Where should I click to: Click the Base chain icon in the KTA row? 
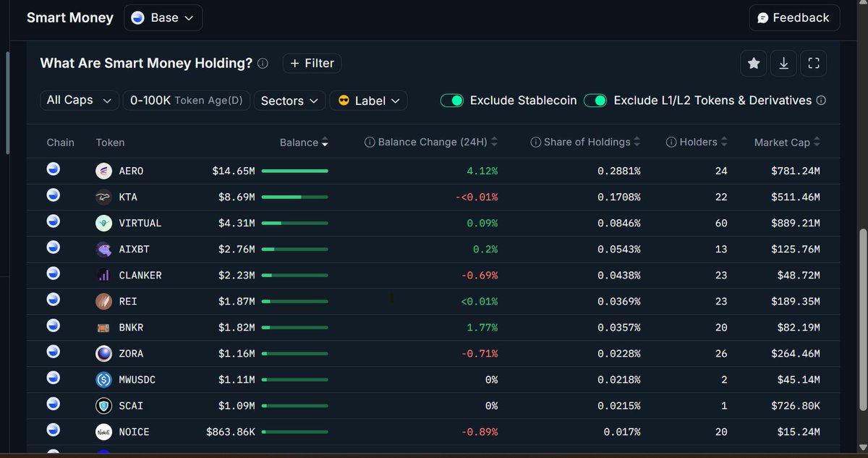(53, 195)
